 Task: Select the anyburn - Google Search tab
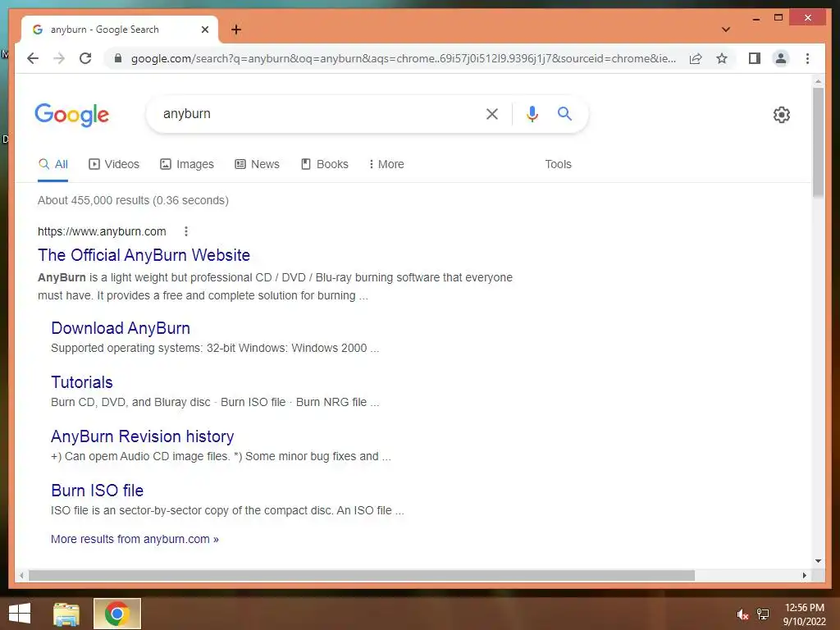coord(120,30)
